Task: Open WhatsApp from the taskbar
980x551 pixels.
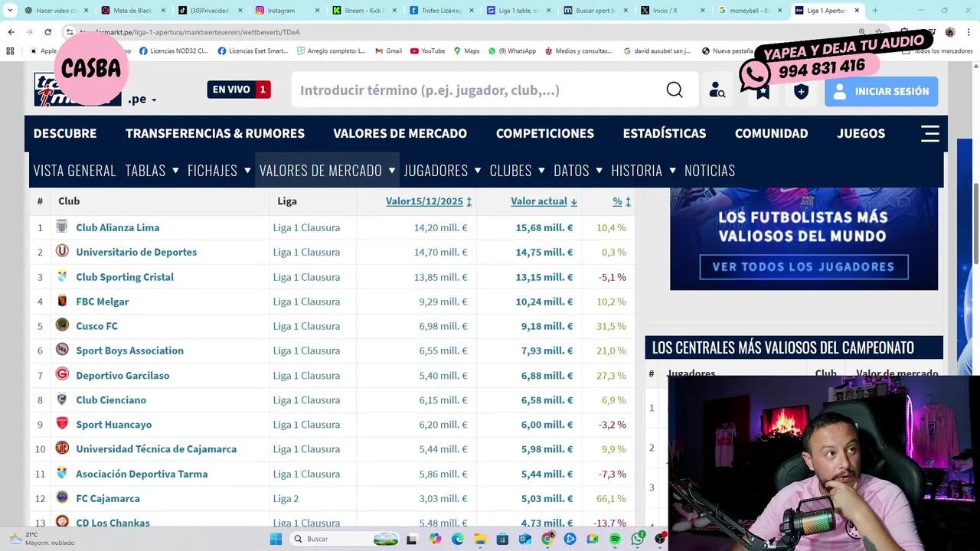Action: 638,539
